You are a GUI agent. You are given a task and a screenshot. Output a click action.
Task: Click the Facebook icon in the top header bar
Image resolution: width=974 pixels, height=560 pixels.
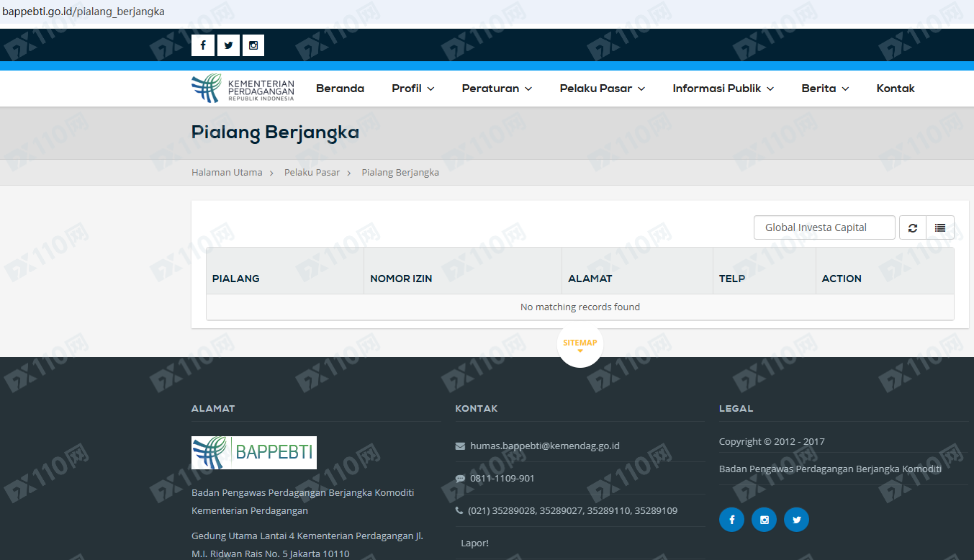(x=202, y=45)
